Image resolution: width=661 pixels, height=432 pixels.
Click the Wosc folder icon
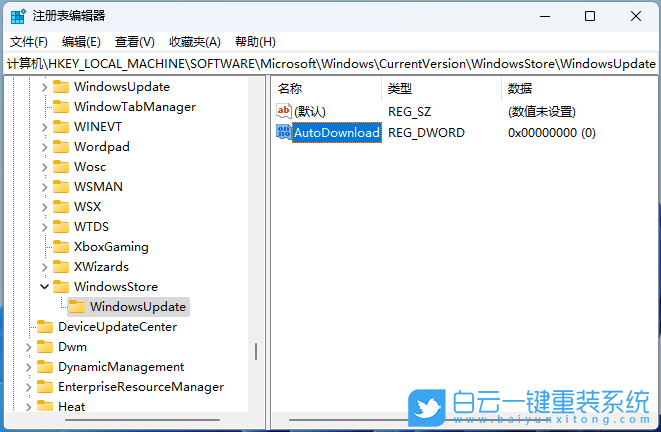(61, 166)
